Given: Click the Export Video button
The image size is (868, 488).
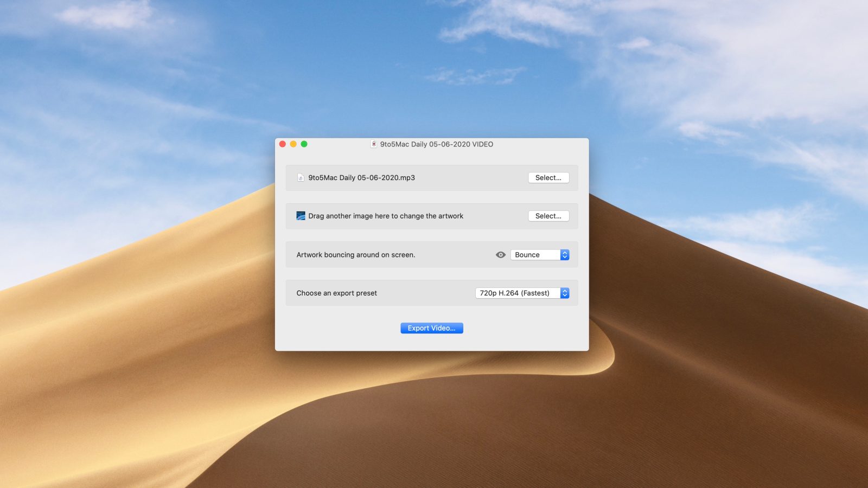Looking at the screenshot, I should [x=431, y=328].
